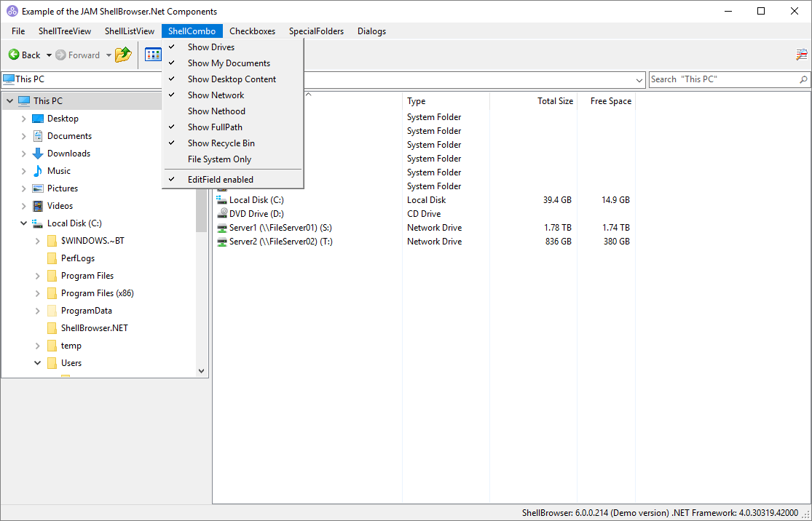Expand the Program Files folder node
Image resolution: width=812 pixels, height=521 pixels.
tap(37, 276)
